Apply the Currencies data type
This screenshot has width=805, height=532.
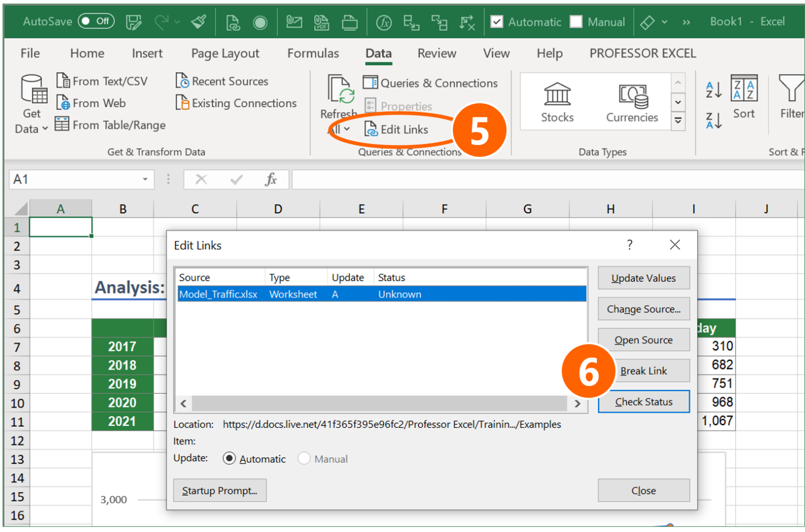[x=632, y=102]
